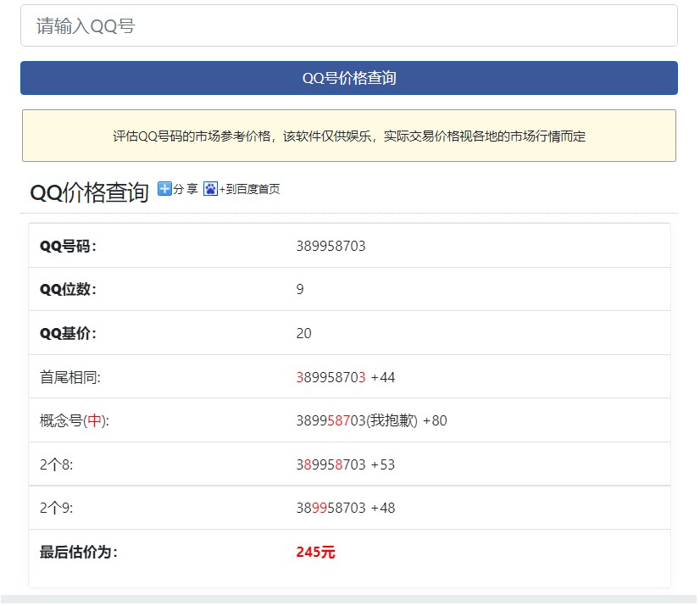Click the yellow notice about market reference prices

point(349,136)
